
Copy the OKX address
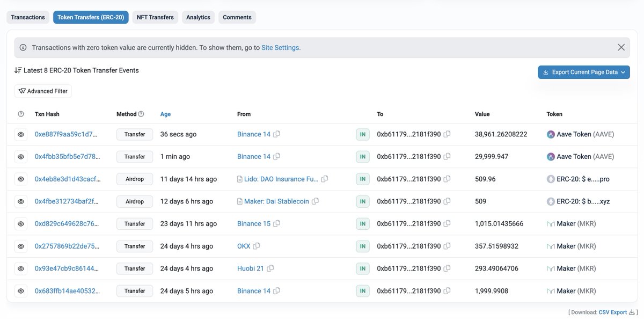(257, 246)
